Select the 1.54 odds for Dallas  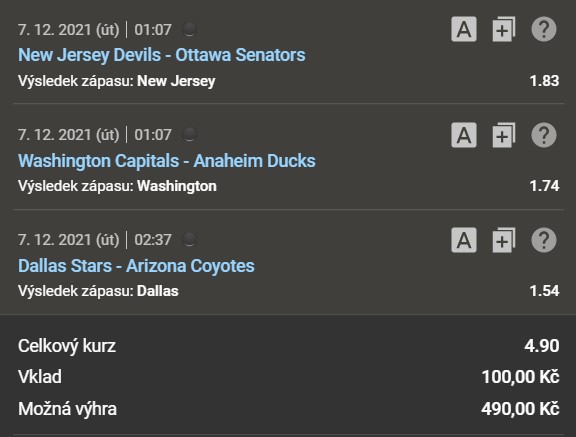point(544,291)
